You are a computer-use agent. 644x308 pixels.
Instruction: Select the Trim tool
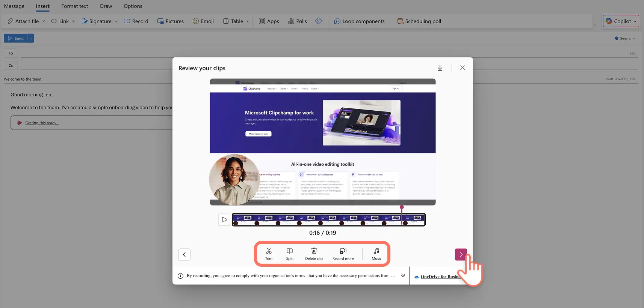click(269, 254)
